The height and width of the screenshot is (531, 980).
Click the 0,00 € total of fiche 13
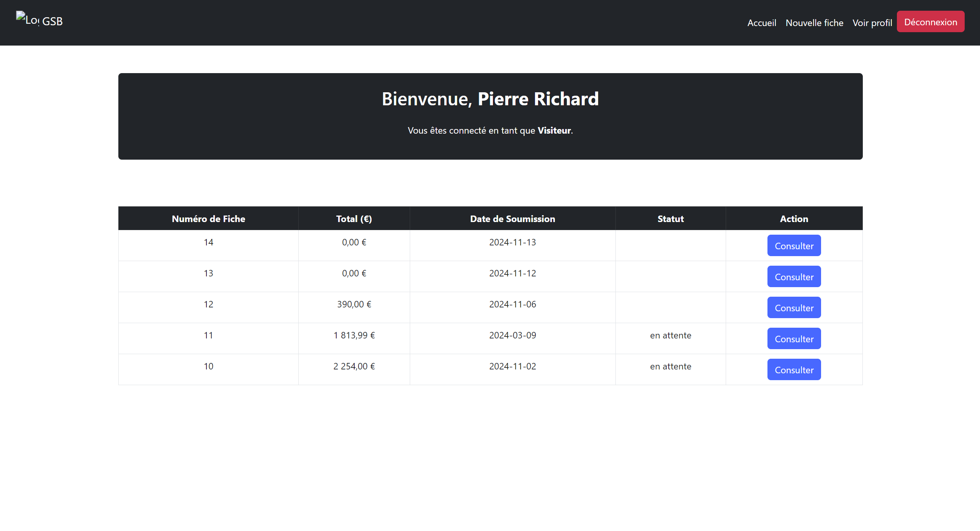(354, 273)
